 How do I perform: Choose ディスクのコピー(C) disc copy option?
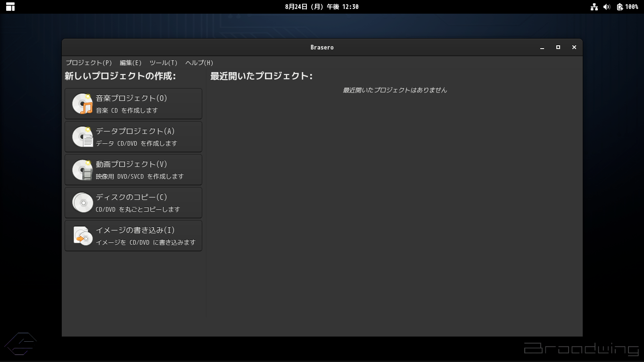[x=133, y=203]
